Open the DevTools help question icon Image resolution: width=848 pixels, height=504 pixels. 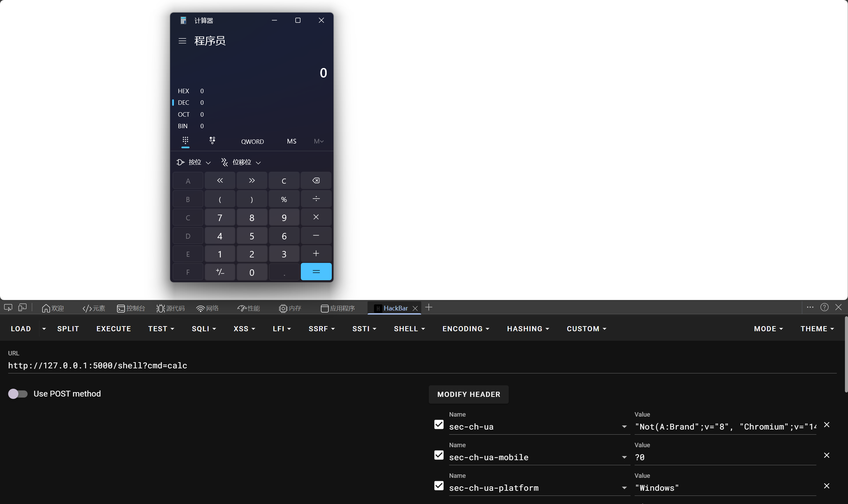(824, 307)
